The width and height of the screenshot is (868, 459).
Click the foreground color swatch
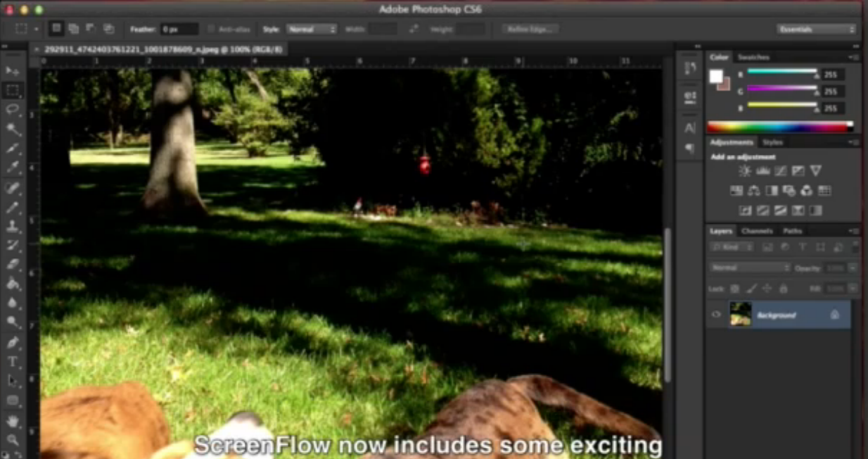(x=716, y=76)
